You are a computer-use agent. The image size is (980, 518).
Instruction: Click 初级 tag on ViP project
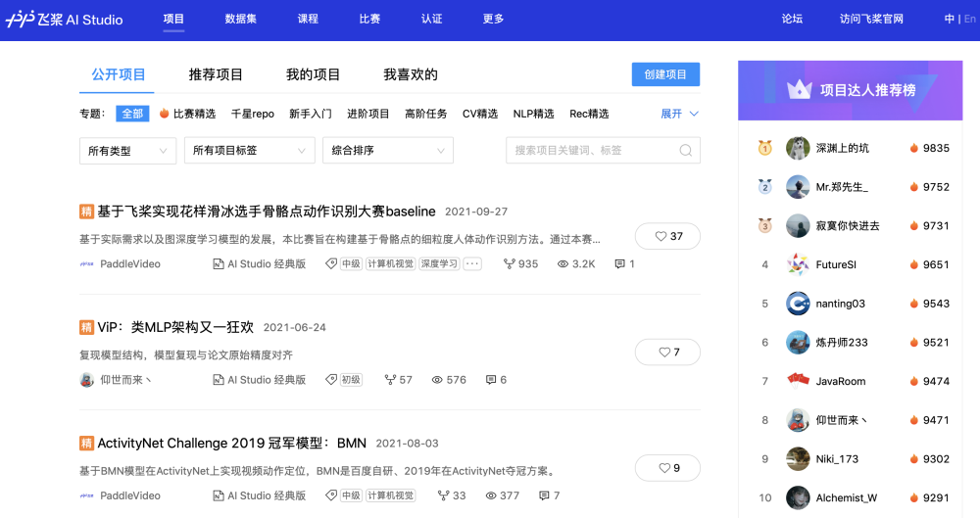click(x=351, y=379)
